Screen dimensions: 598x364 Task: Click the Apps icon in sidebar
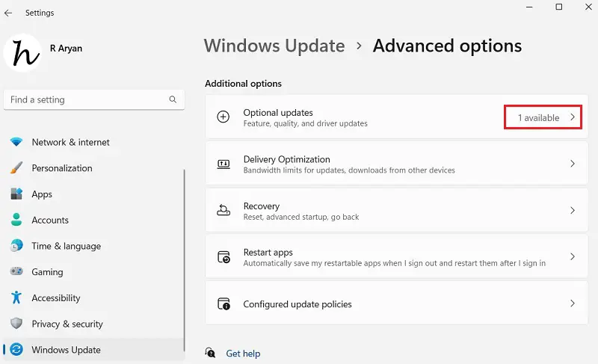point(16,194)
